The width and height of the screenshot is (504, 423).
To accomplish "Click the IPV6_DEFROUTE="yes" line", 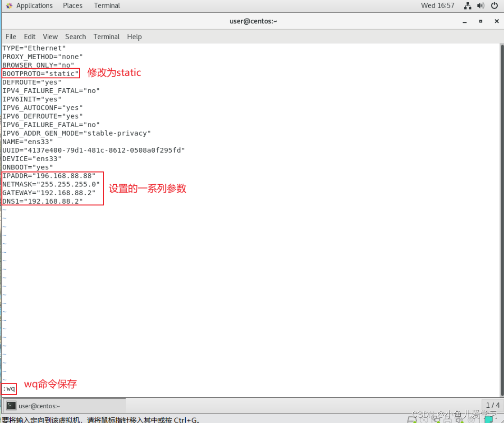I will click(x=42, y=116).
